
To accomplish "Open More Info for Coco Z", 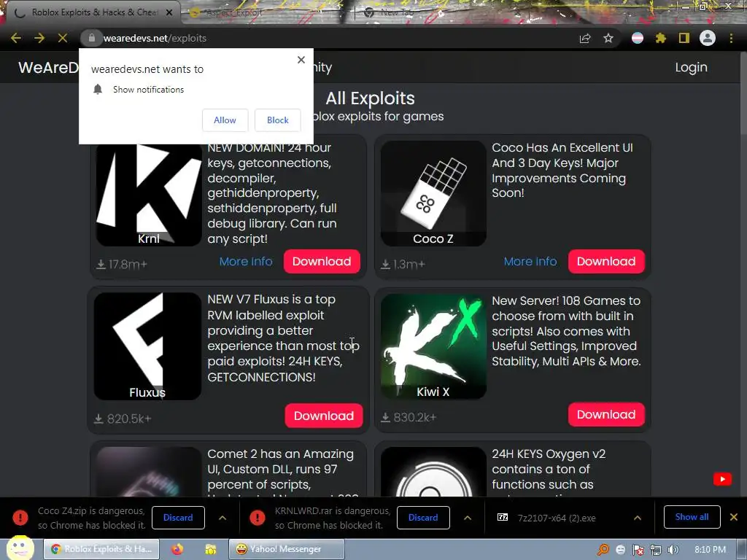I will (530, 262).
